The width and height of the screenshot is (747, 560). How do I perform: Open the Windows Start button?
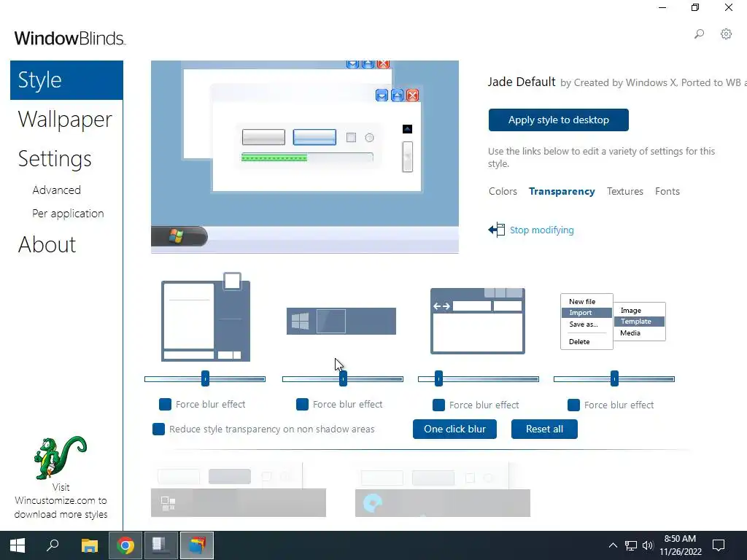pos(18,545)
